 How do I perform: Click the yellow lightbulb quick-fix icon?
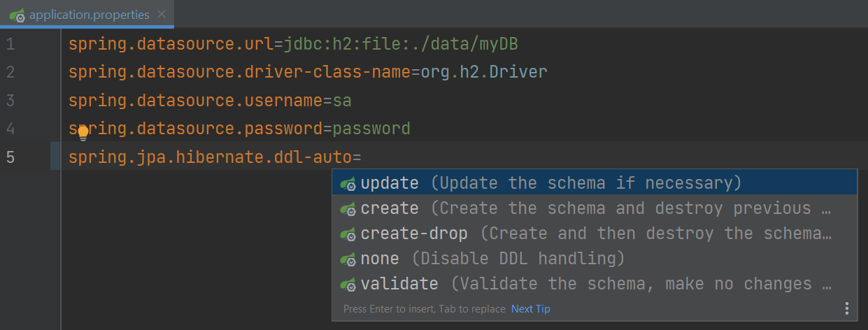coord(83,132)
